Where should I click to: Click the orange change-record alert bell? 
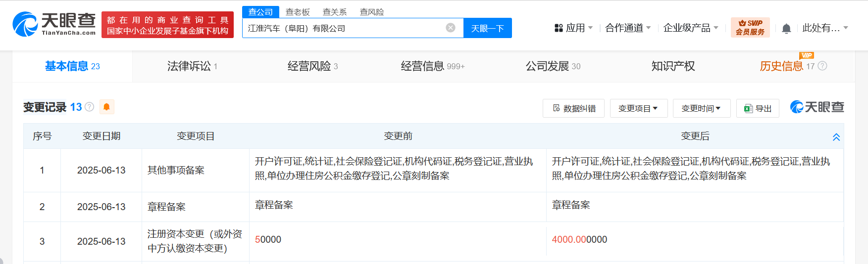coord(106,107)
